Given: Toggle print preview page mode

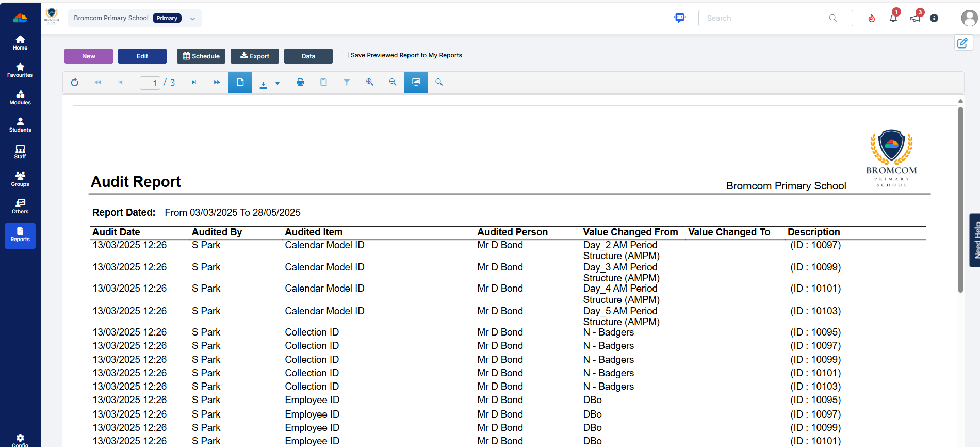Looking at the screenshot, I should [x=240, y=83].
